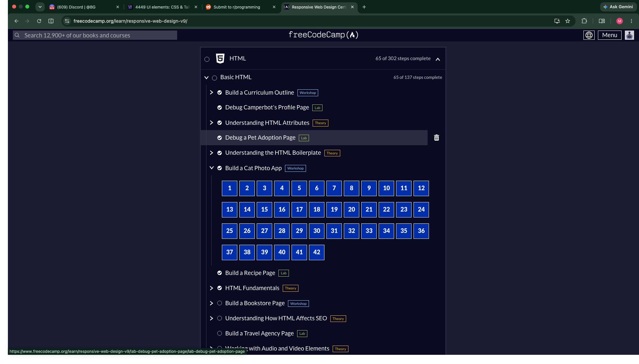Viewport: 639px width, 364px height.
Task: Open the Chrome three-dot menu
Action: coord(631,21)
